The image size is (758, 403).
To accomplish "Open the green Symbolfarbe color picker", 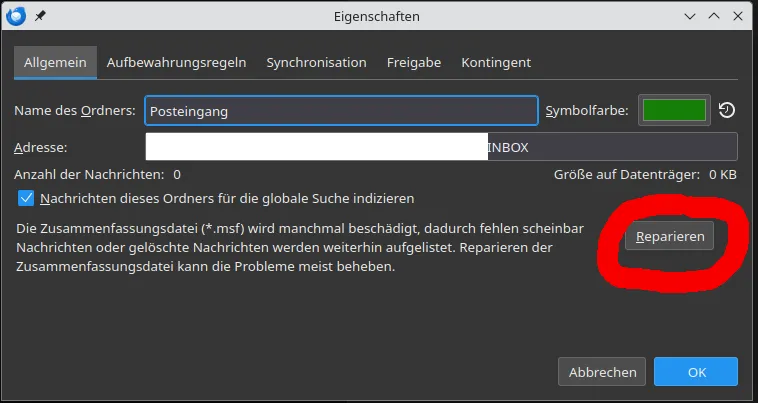I will tap(674, 111).
